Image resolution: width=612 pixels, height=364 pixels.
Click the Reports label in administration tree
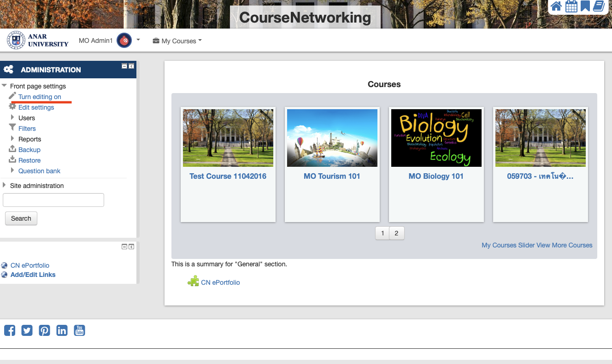29,139
